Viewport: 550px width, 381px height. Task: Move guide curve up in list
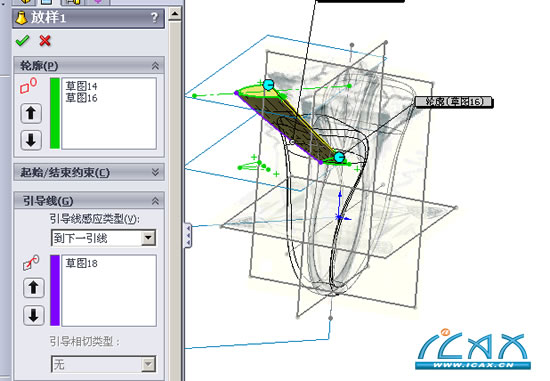point(34,288)
